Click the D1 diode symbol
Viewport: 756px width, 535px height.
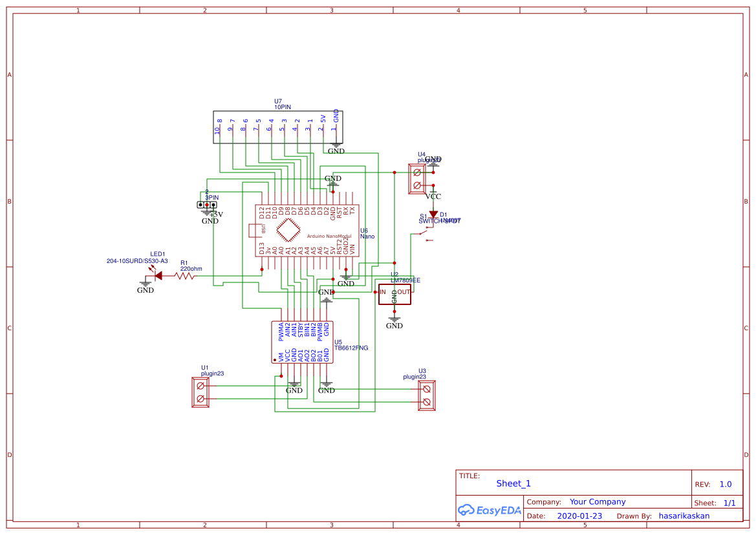(x=433, y=215)
